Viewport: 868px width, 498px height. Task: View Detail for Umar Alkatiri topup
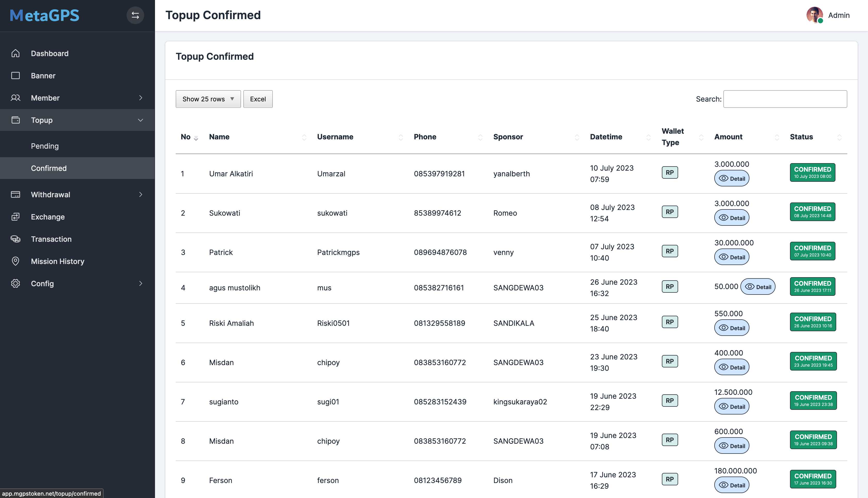(732, 179)
